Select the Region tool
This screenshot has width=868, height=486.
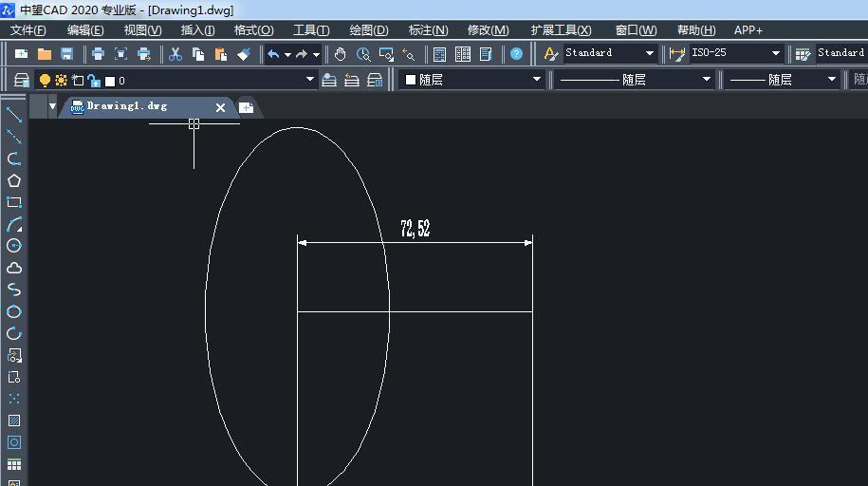(x=14, y=442)
